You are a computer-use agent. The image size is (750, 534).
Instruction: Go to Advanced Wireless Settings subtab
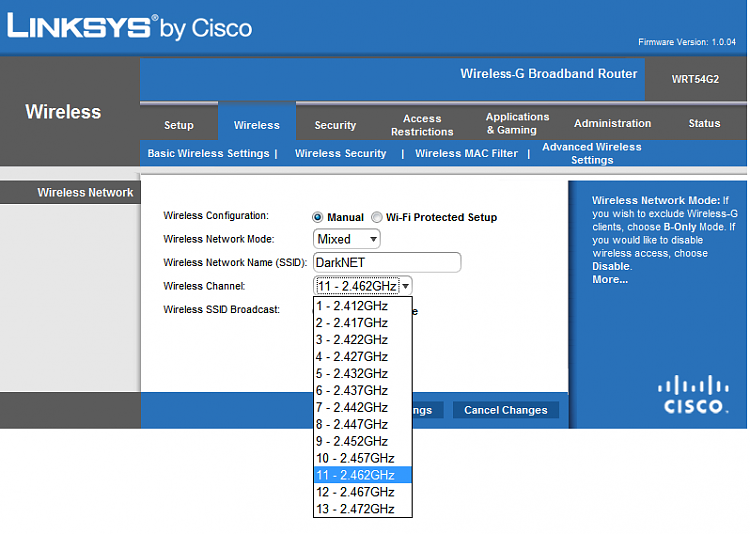click(592, 154)
